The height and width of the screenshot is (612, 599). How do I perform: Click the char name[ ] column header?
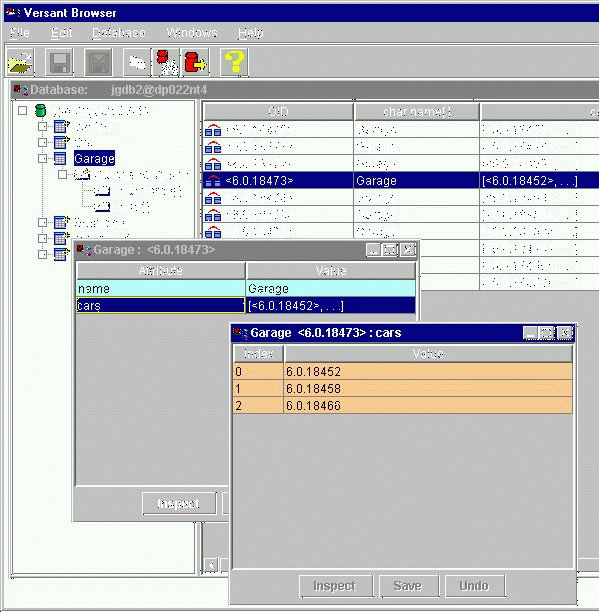point(417,112)
